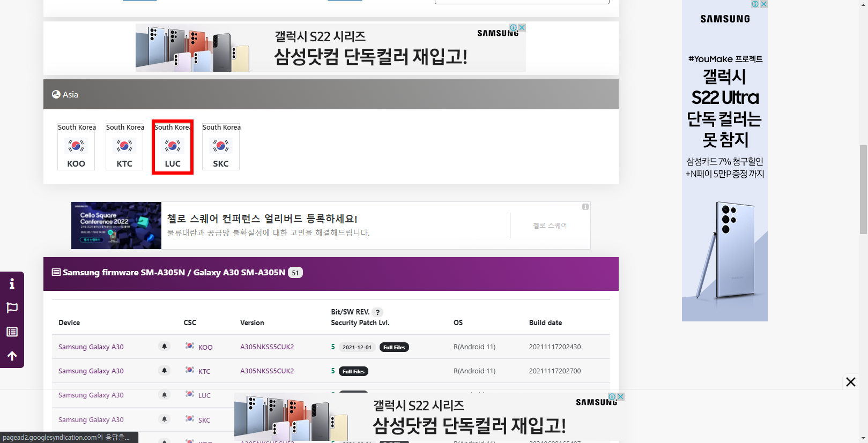
Task: Click the bell icon in the KOO row
Action: pyautogui.click(x=165, y=347)
